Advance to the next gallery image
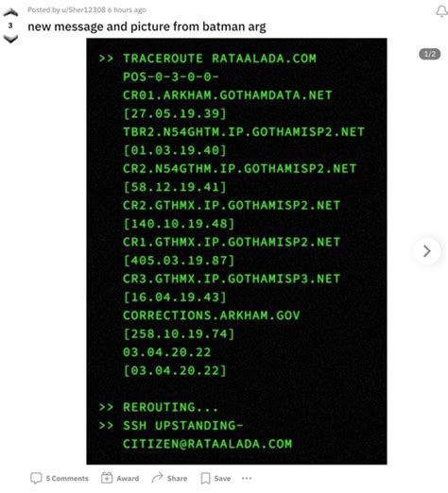Screen dimensions: 448x493 [427, 251]
